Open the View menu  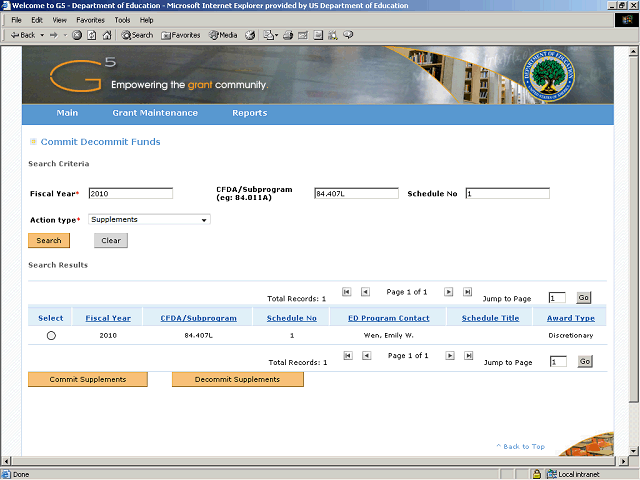pyautogui.click(x=60, y=20)
